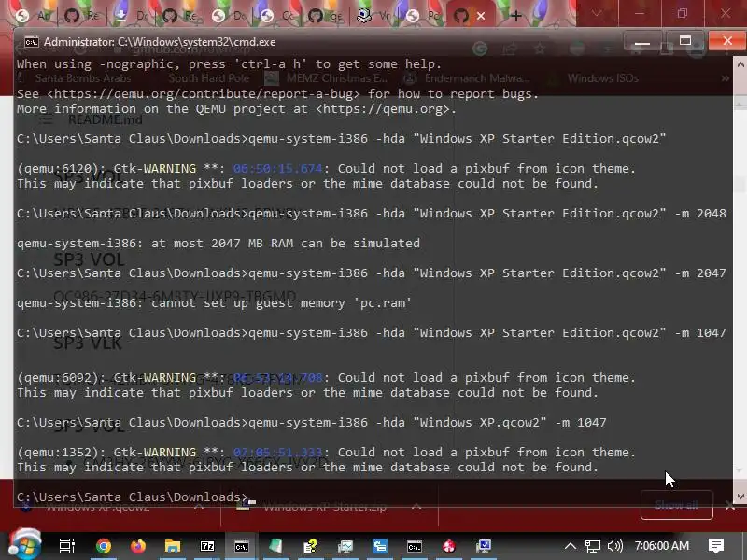
Task: Open the bookmarks overflow chevron
Action: click(726, 78)
